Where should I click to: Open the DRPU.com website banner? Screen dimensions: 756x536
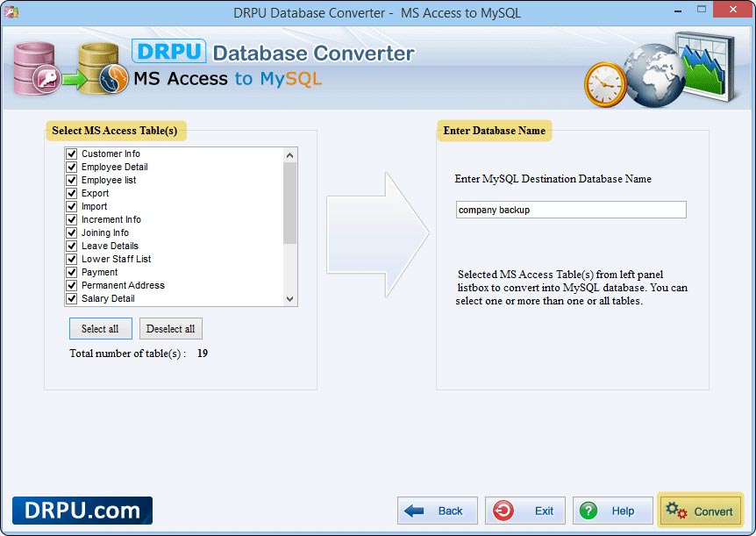pyautogui.click(x=82, y=511)
